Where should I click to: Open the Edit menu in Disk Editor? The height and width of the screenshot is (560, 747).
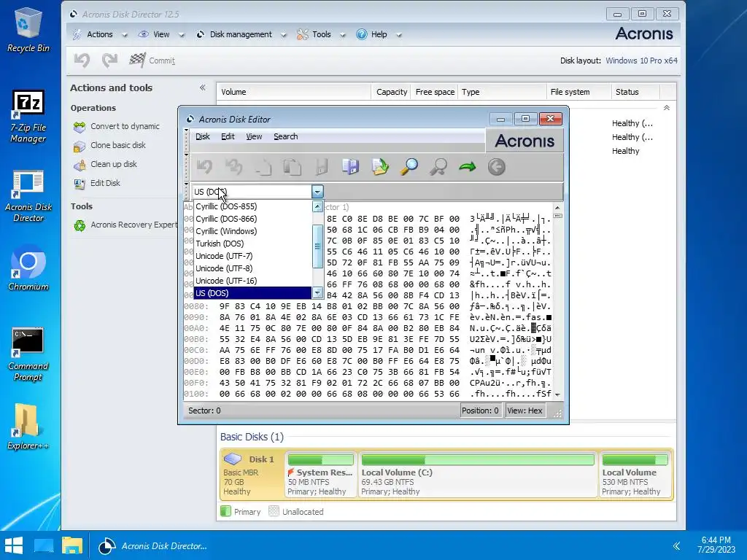228,136
